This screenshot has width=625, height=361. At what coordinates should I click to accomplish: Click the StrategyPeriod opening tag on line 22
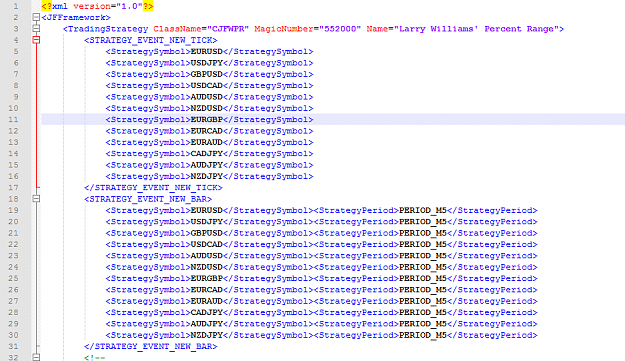pyautogui.click(x=356, y=245)
